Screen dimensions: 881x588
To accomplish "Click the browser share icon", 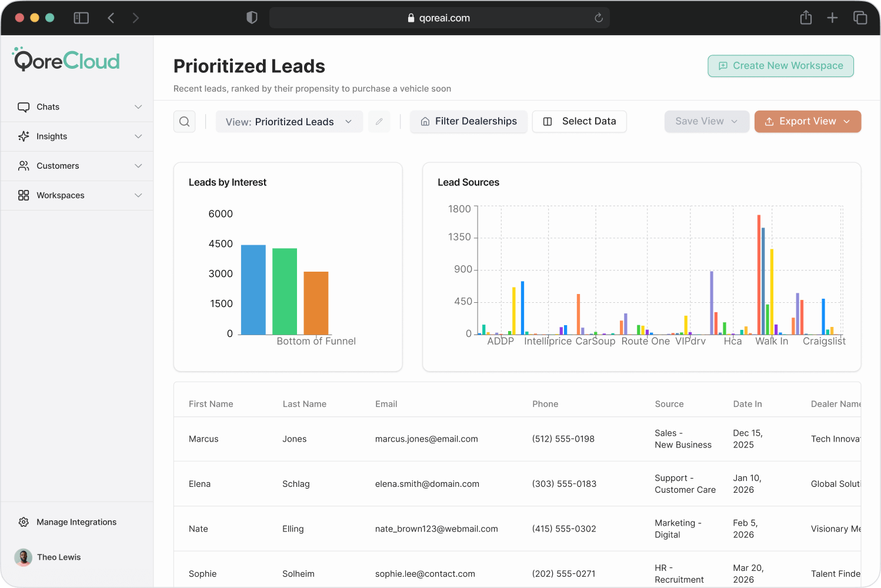I will pos(806,18).
